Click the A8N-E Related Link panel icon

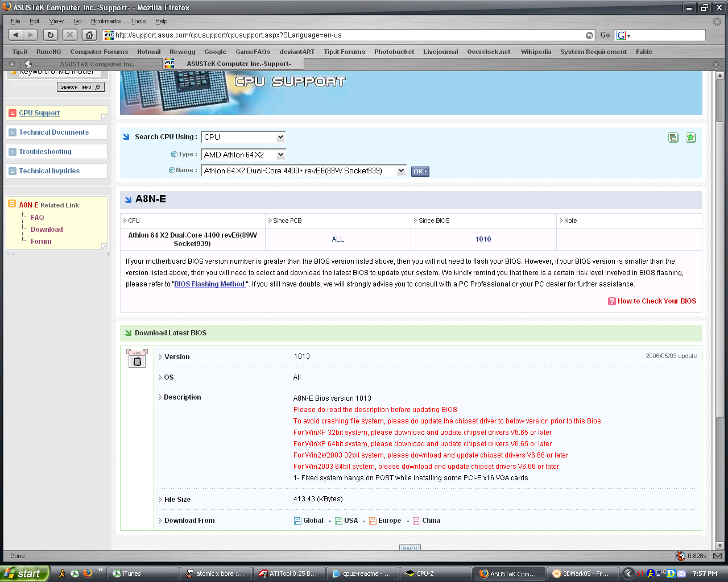click(x=12, y=204)
